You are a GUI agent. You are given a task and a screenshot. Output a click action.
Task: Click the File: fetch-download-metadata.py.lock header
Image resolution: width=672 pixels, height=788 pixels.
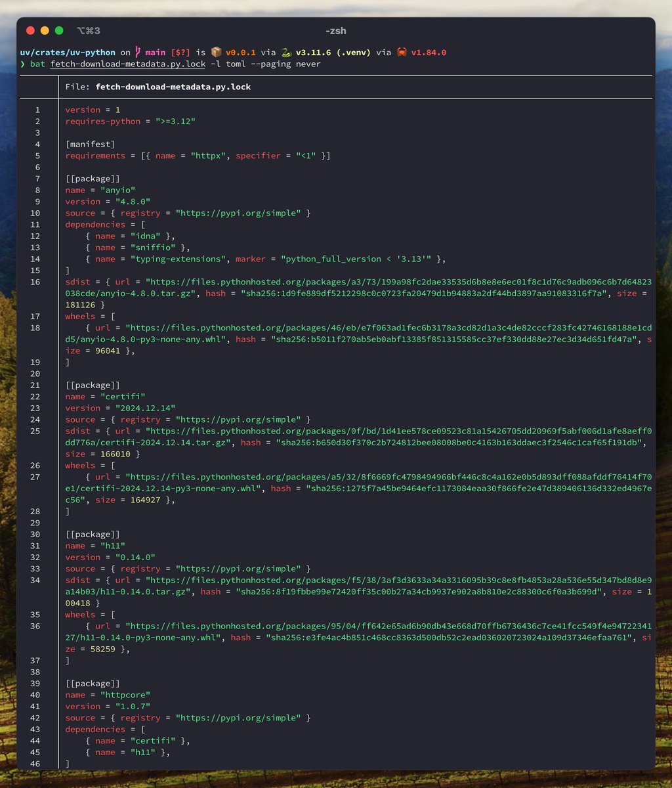pyautogui.click(x=157, y=87)
